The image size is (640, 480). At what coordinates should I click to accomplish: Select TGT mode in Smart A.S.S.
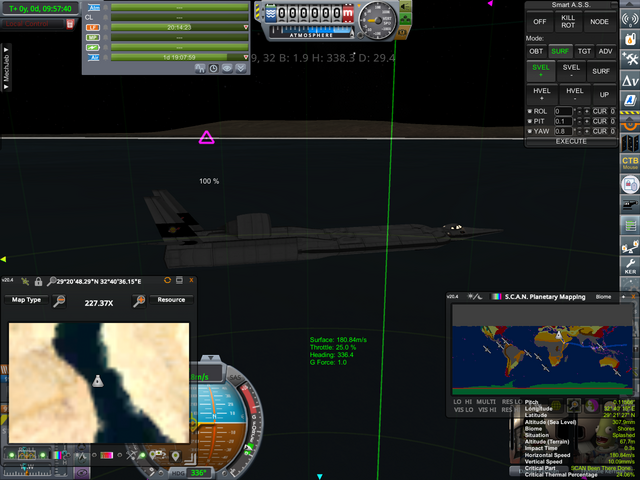(584, 51)
